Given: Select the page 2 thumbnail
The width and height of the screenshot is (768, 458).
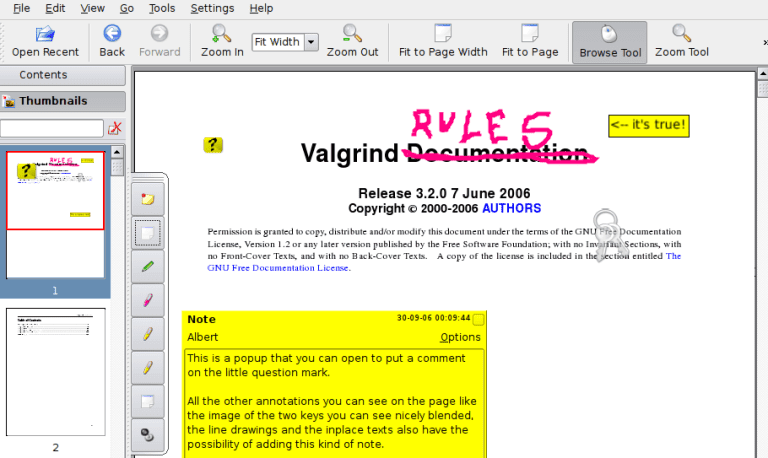Looking at the screenshot, I should coord(55,371).
